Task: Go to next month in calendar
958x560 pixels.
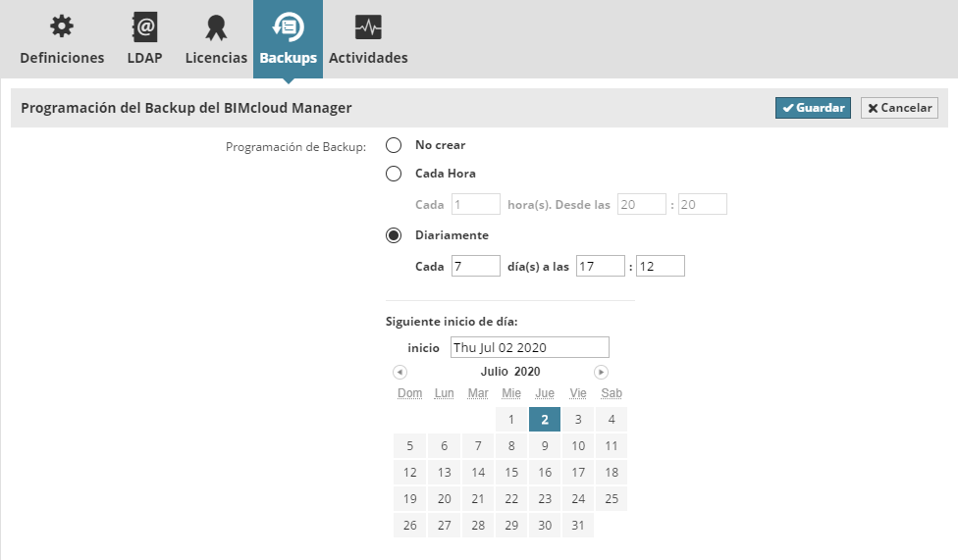Action: pos(602,373)
